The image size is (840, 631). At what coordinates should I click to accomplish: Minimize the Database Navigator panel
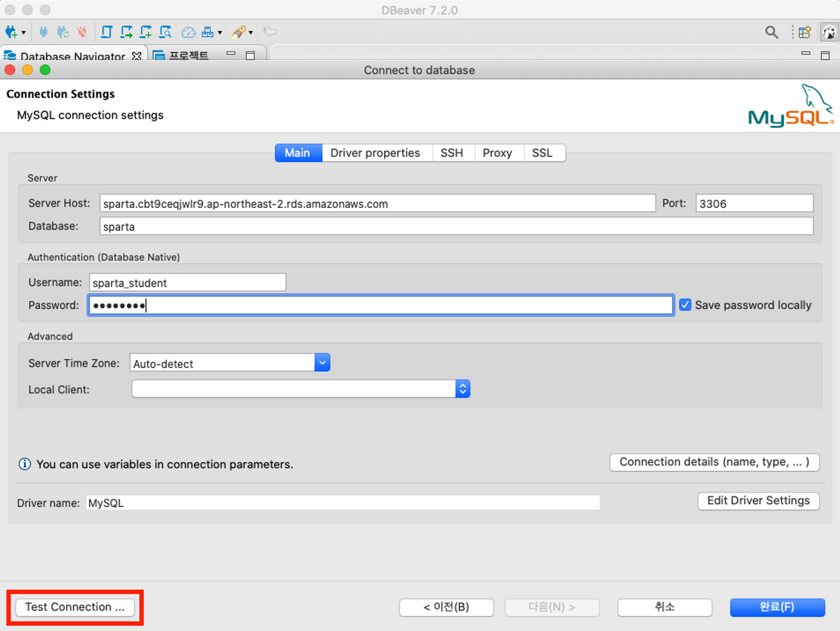[x=231, y=54]
